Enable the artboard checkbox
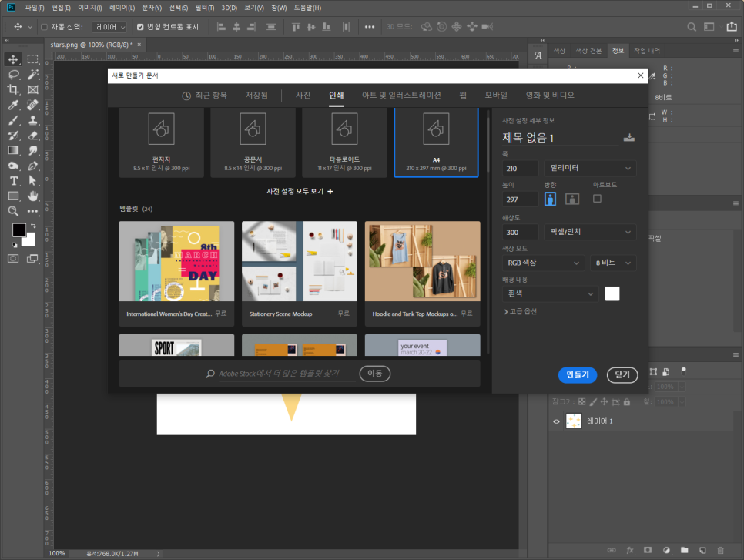 click(597, 199)
